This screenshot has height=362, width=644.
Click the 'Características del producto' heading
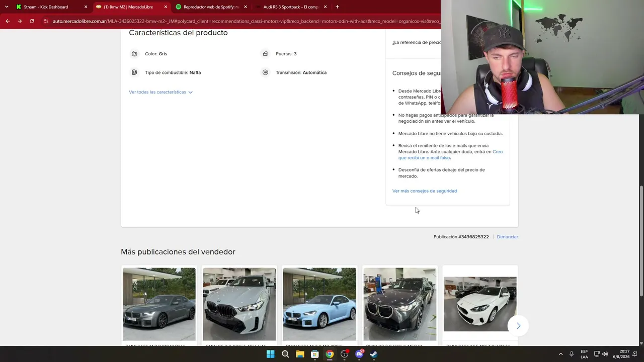(178, 33)
